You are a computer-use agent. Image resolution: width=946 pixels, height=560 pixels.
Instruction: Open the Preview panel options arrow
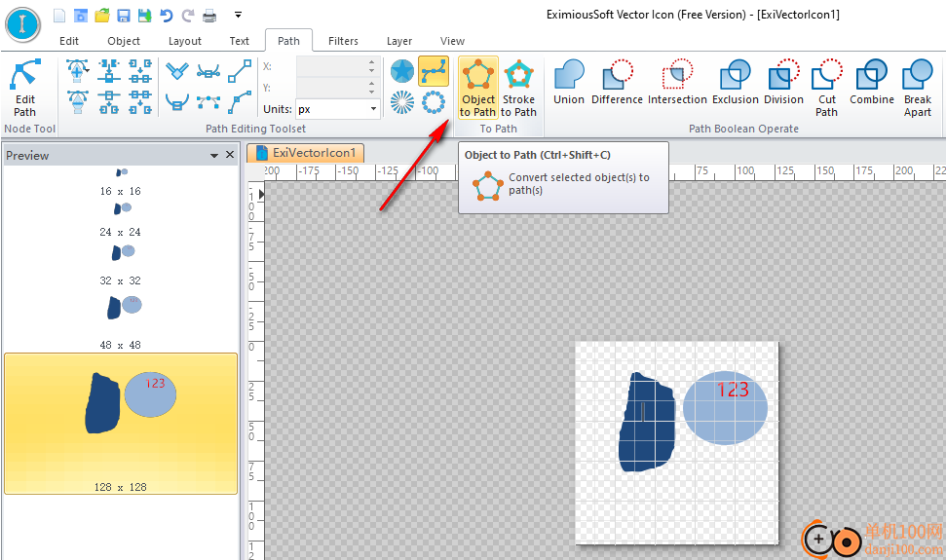tap(213, 156)
